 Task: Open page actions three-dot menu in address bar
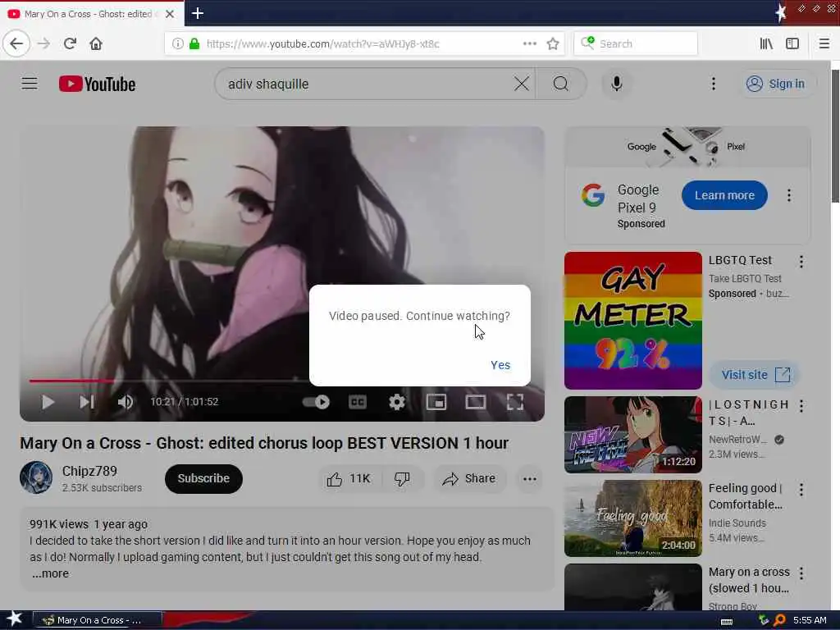[x=529, y=43]
